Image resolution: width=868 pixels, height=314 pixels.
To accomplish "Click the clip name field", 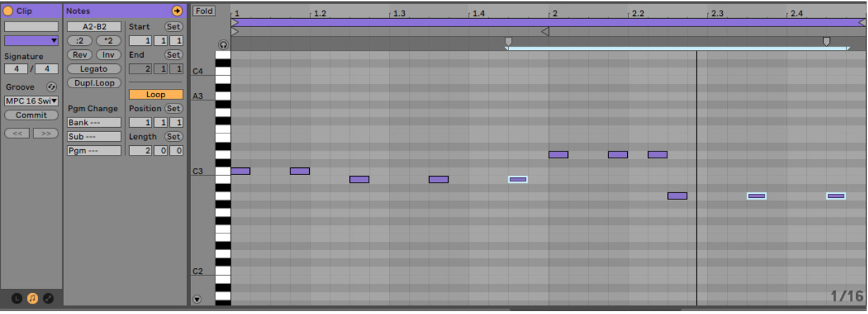I will point(31,26).
